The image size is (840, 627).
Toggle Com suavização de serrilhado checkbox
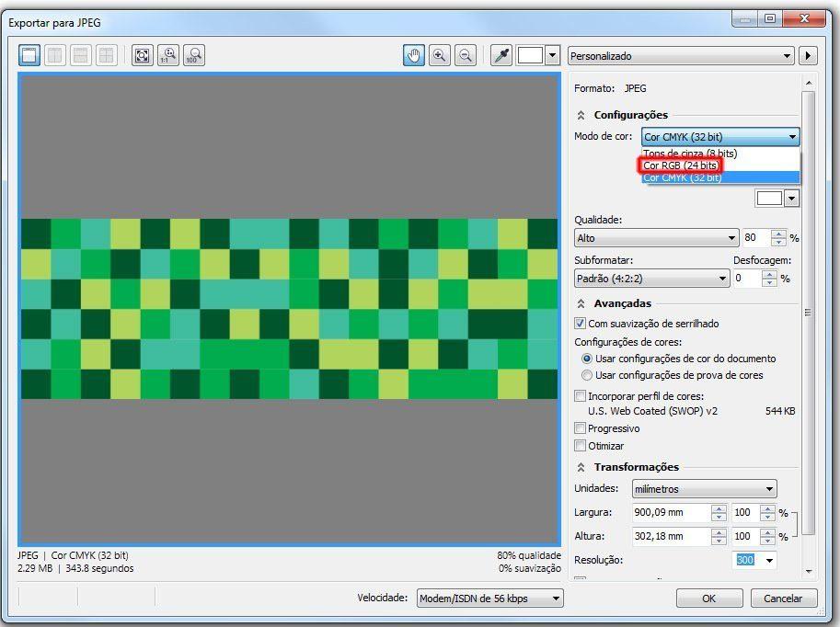pos(580,324)
